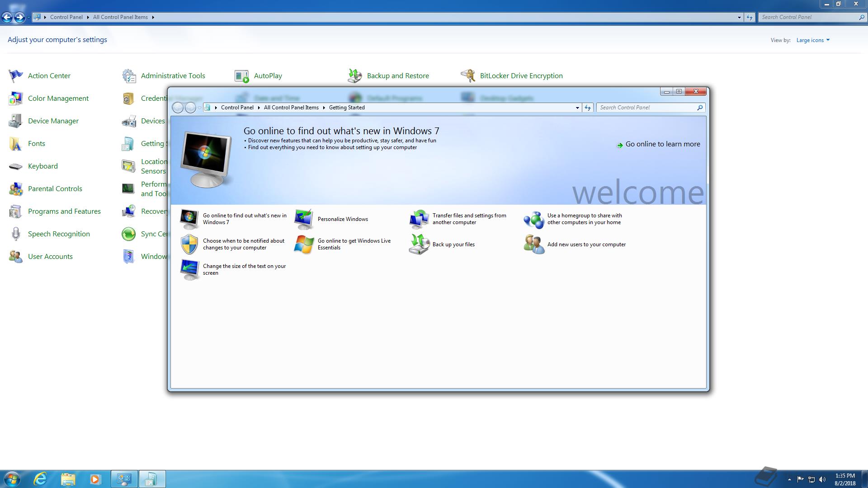The width and height of the screenshot is (868, 488).
Task: Expand address history dropdown in main window
Action: coord(739,17)
